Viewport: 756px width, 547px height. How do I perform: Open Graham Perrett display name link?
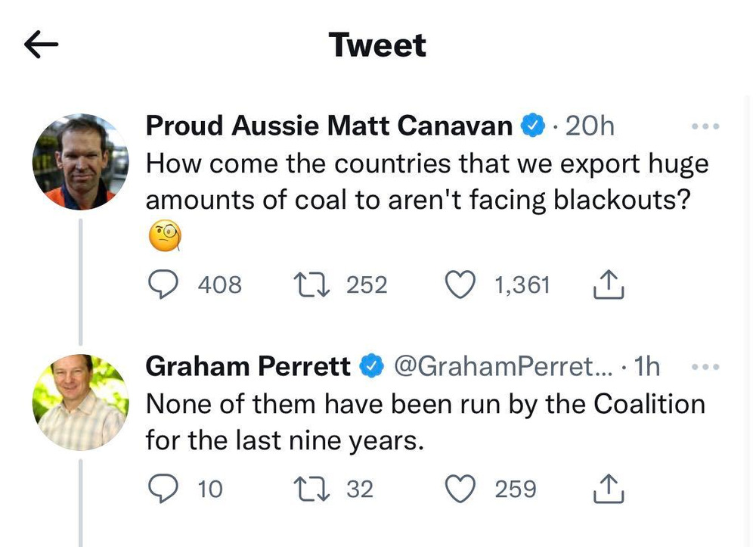(x=247, y=367)
